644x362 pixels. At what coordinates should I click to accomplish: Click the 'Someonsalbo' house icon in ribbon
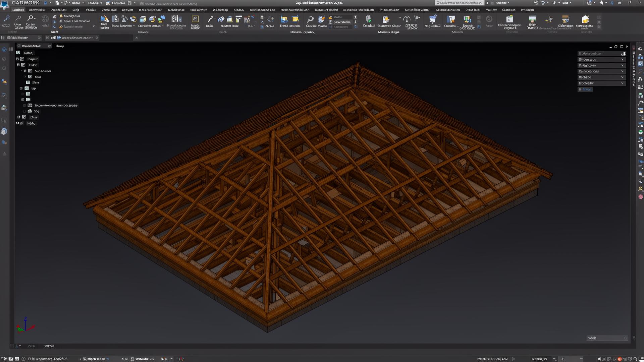coord(585,19)
